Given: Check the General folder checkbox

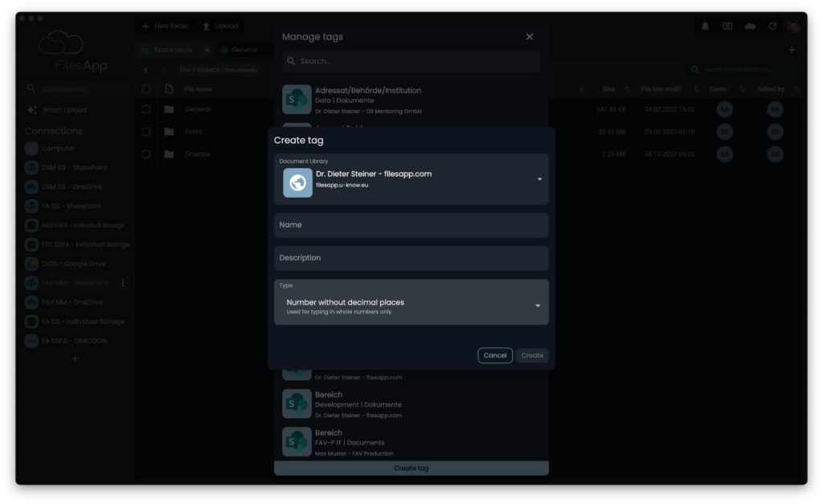Looking at the screenshot, I should coord(146,110).
